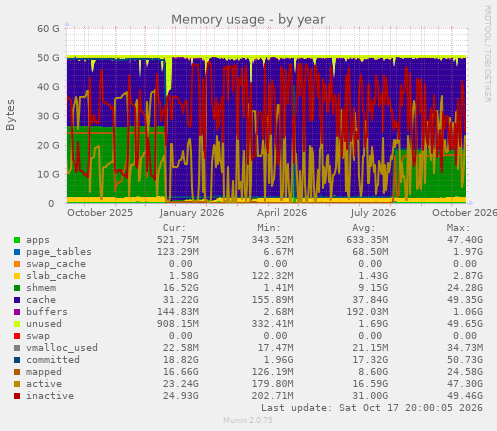Click the 'Cur:' column header
The image size is (497, 431).
[174, 228]
